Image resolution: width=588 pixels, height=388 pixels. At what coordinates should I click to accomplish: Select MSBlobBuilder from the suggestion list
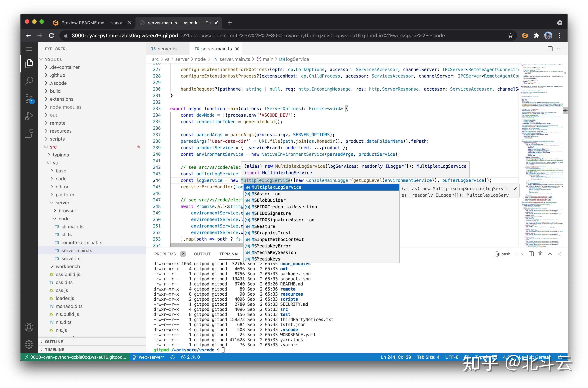(x=268, y=200)
